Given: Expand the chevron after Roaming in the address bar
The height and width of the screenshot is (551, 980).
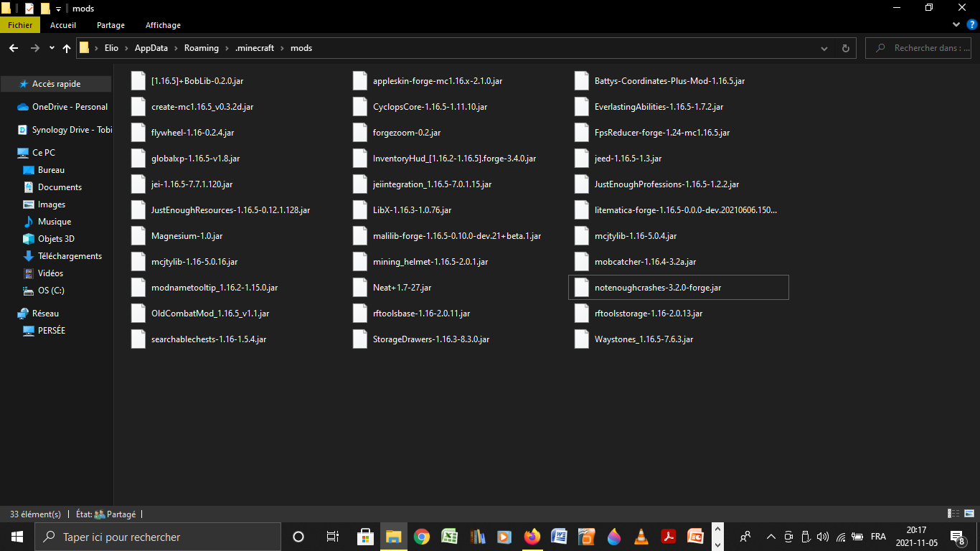Looking at the screenshot, I should point(227,48).
